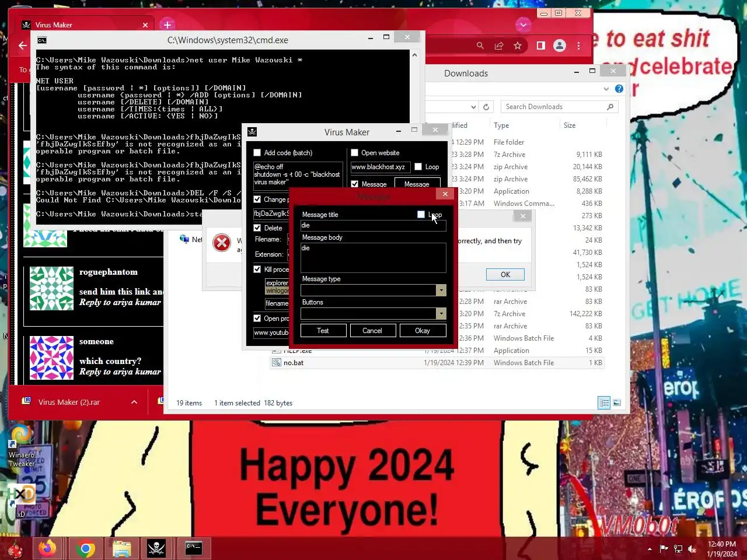Toggle Loop checkbox beside www.blackhost.xyz
Screen dimensions: 747x560
[x=418, y=166]
